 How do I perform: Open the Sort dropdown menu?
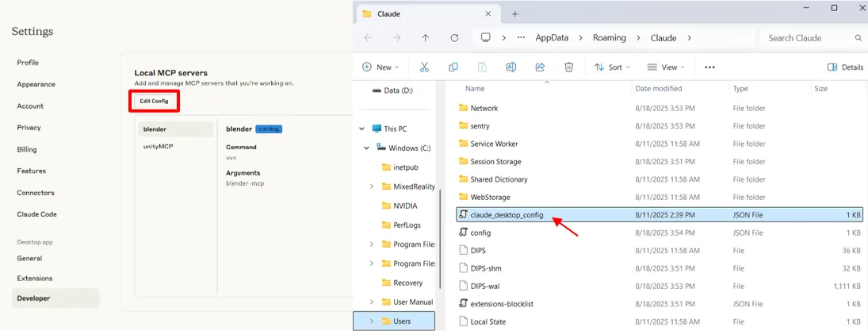click(x=610, y=67)
